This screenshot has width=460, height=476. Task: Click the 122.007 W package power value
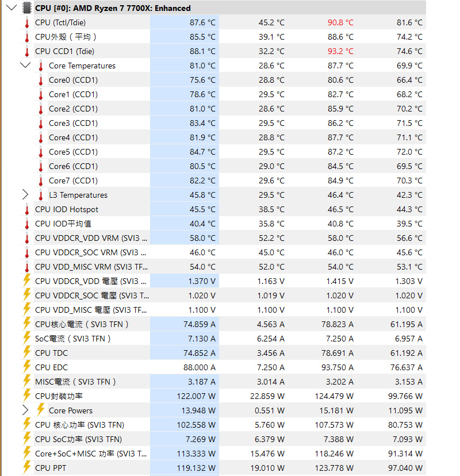click(196, 396)
